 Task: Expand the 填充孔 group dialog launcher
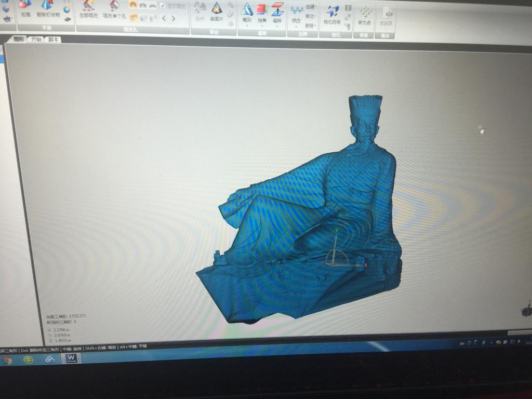tap(187, 31)
